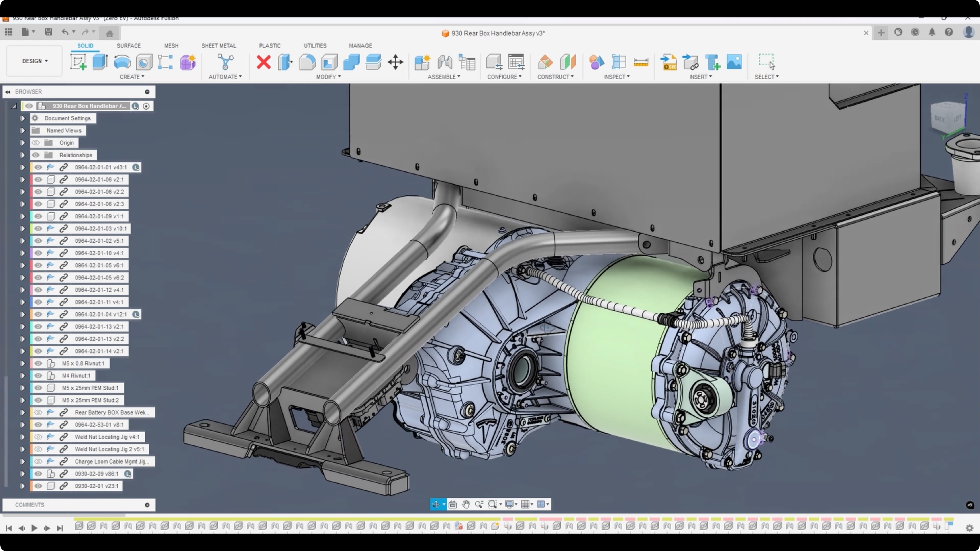The height and width of the screenshot is (551, 980).
Task: Open the CONFIGURE menu
Action: click(x=504, y=77)
